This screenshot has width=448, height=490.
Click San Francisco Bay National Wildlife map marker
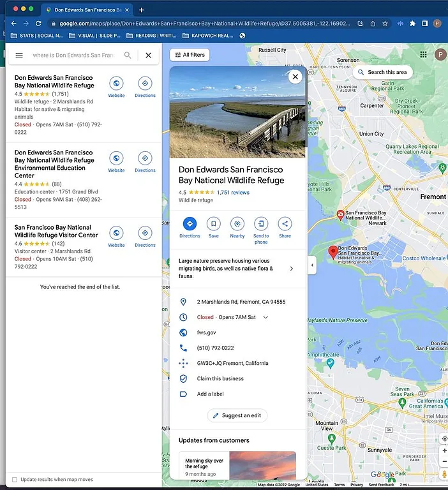tap(340, 214)
